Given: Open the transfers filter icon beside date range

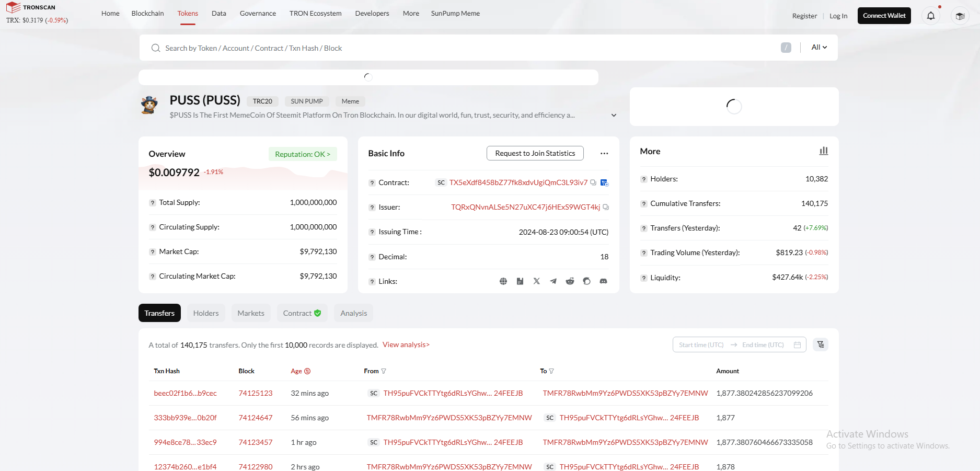Looking at the screenshot, I should (821, 344).
